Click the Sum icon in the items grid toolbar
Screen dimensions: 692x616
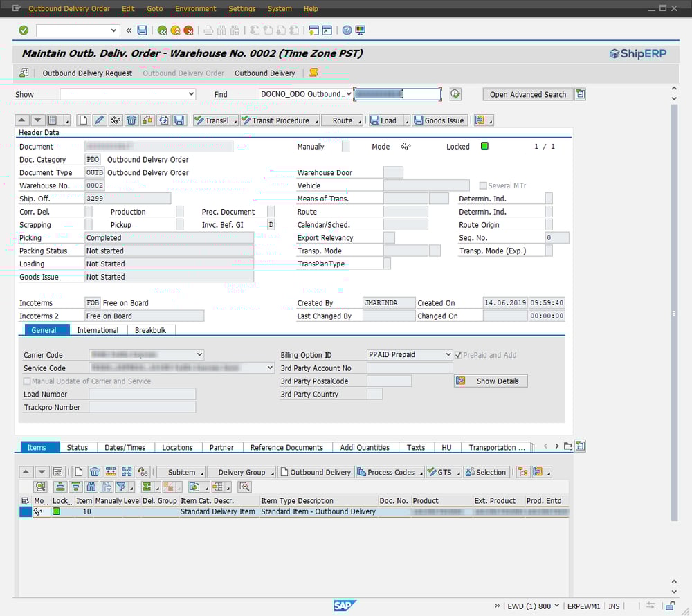[x=146, y=487]
